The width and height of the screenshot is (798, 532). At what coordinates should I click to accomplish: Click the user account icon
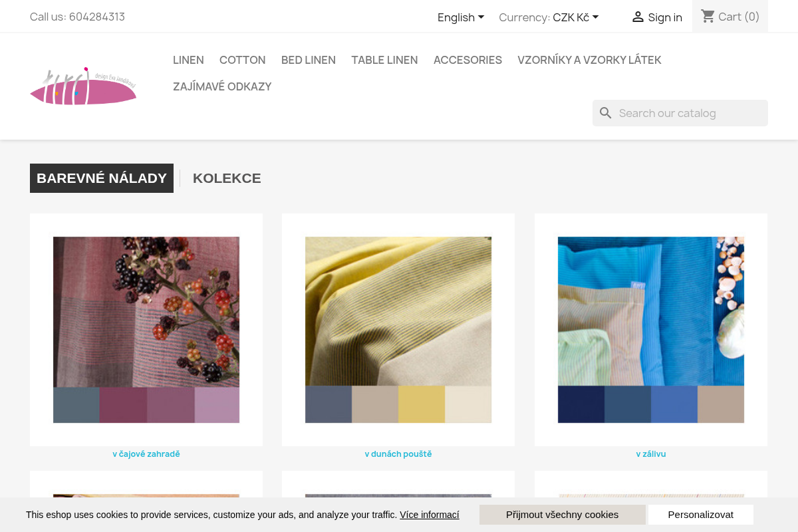[x=638, y=17]
